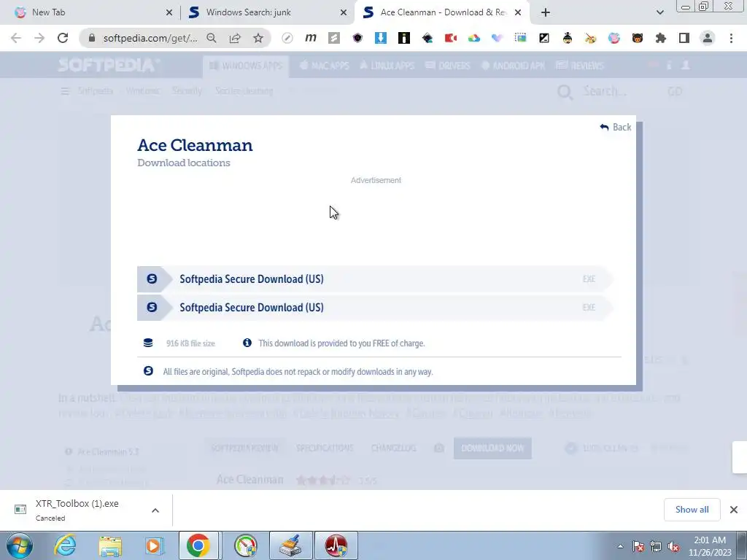Click the bear face extension icon
The width and height of the screenshot is (747, 560).
coord(638,38)
